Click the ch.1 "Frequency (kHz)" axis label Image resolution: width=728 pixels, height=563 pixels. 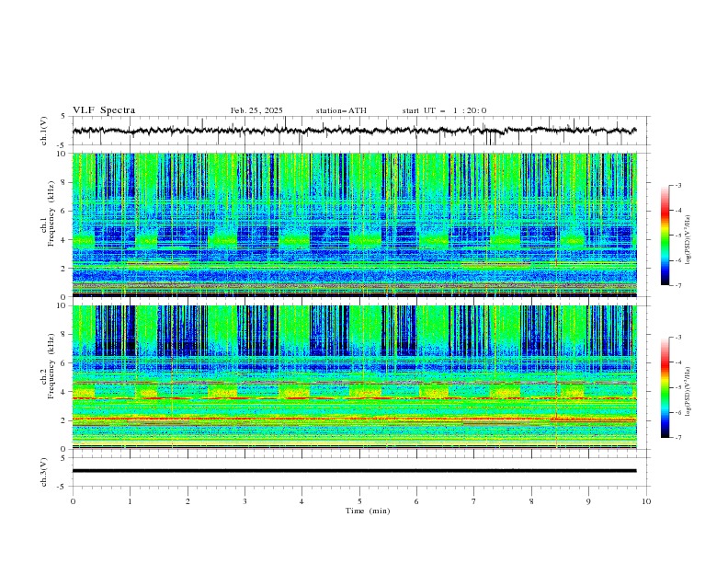[x=51, y=214]
